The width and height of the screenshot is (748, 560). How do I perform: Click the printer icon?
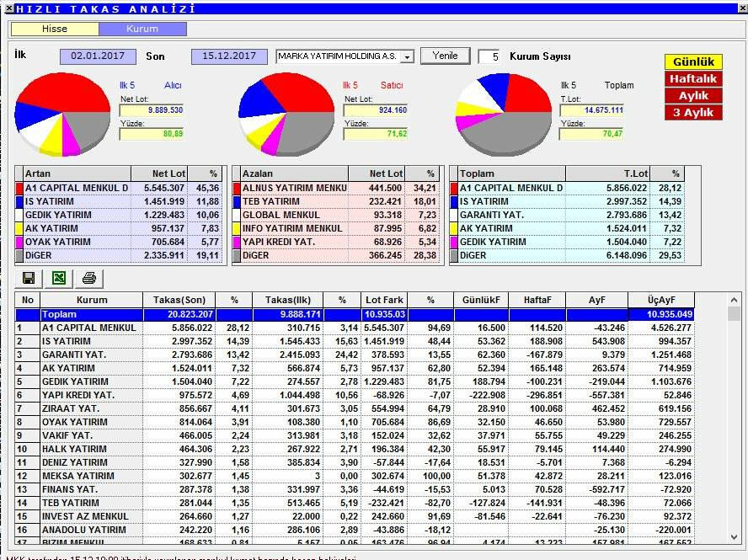tap(88, 278)
